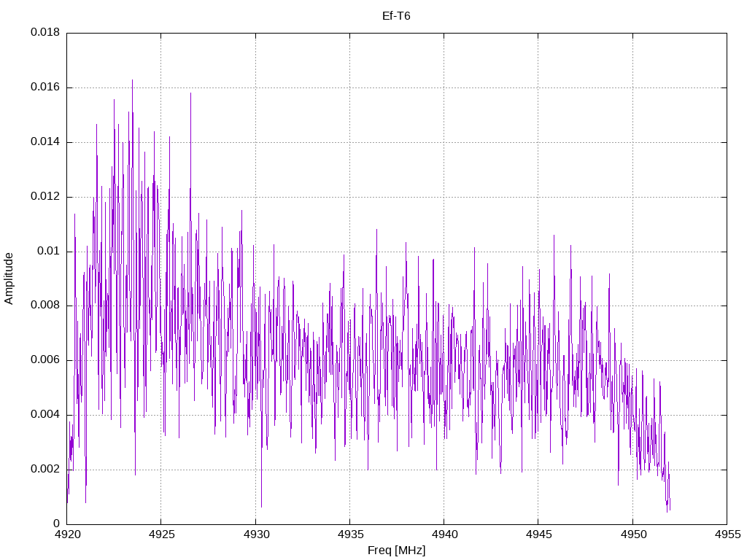Image resolution: width=747 pixels, height=560 pixels.
Task: Click the 0.008 y-axis tick label
Action: tap(45, 306)
